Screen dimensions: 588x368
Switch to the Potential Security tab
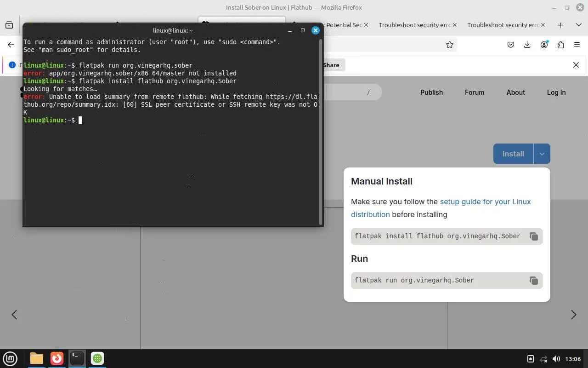coord(342,25)
